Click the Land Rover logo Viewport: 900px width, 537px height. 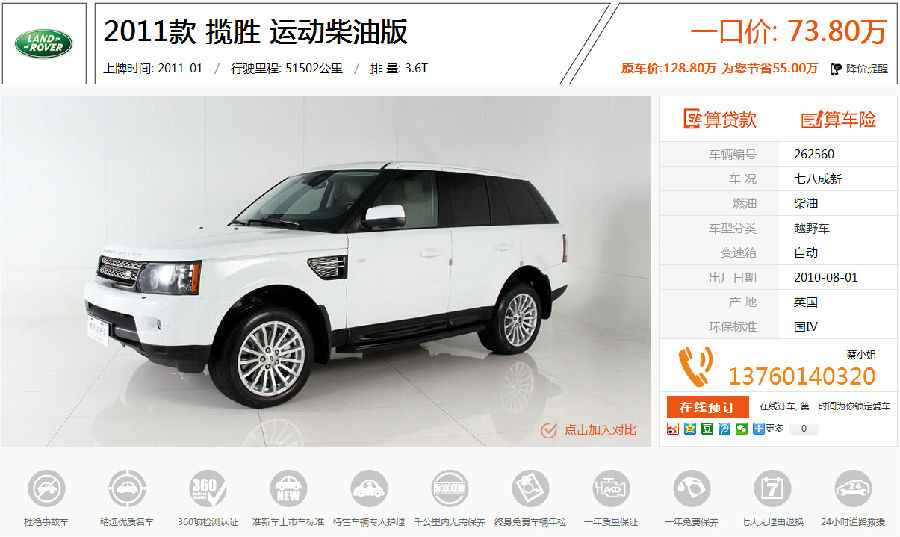(44, 44)
